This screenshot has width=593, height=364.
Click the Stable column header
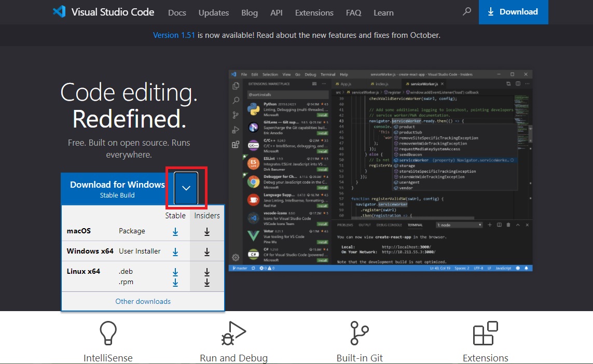tap(175, 216)
